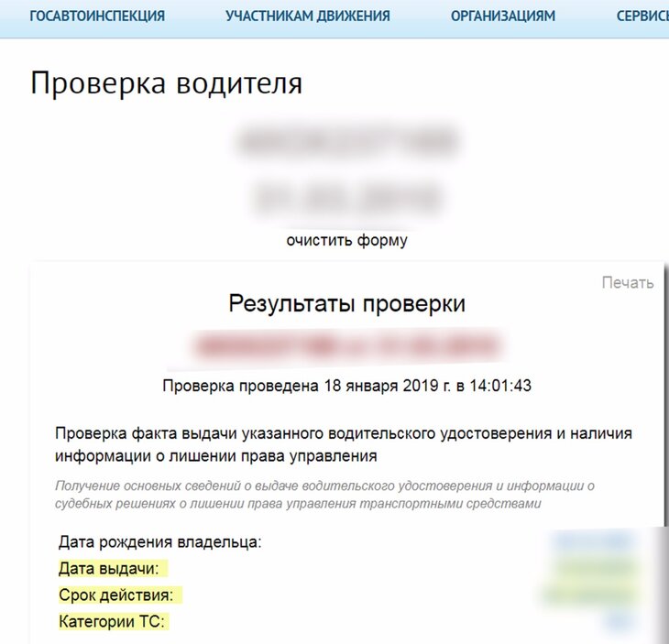Click the 'очистить форму' link
Viewport: 669px width, 644px height.
tap(346, 241)
